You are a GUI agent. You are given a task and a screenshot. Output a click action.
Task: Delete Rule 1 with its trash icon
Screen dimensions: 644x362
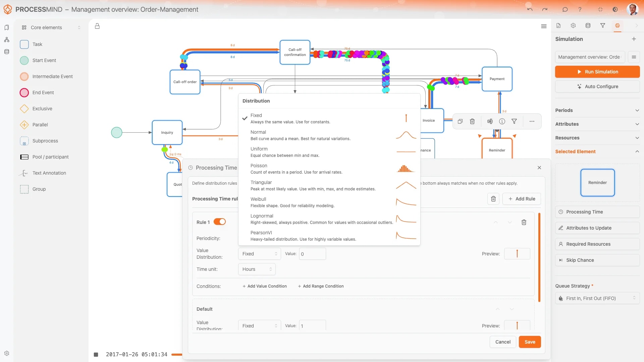click(x=524, y=222)
